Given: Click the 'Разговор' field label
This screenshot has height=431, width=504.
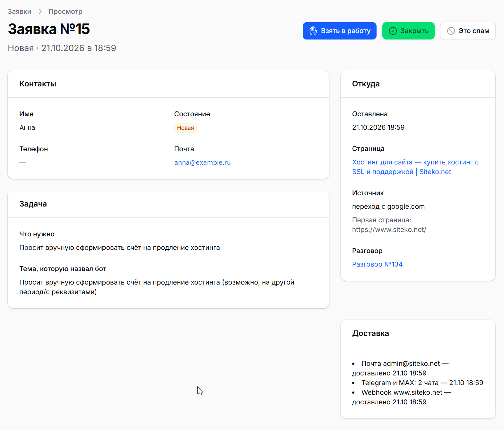Looking at the screenshot, I should point(367,251).
